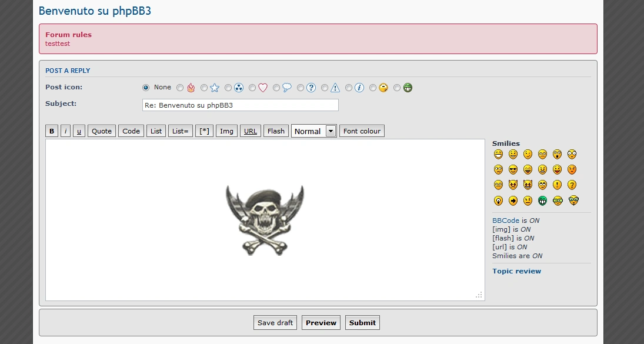
Task: Open the BBCode help link
Action: (506, 221)
